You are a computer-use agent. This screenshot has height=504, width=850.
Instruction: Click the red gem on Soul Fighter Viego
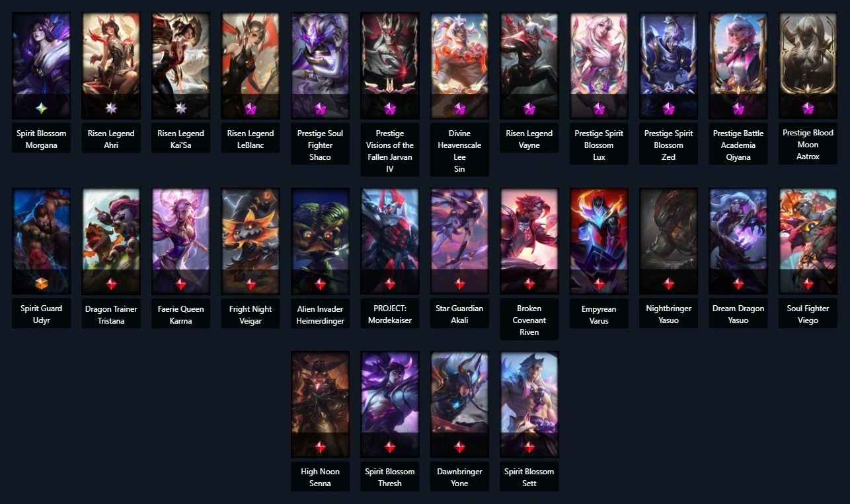click(x=808, y=284)
